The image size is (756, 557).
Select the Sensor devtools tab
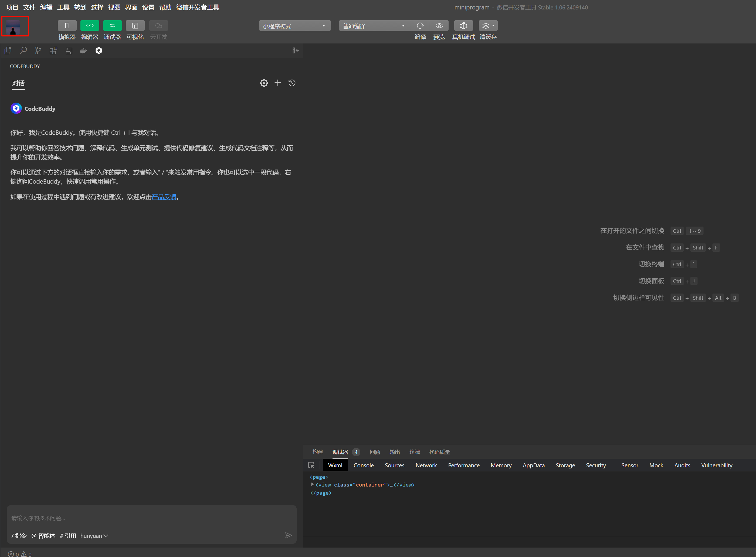[630, 465]
